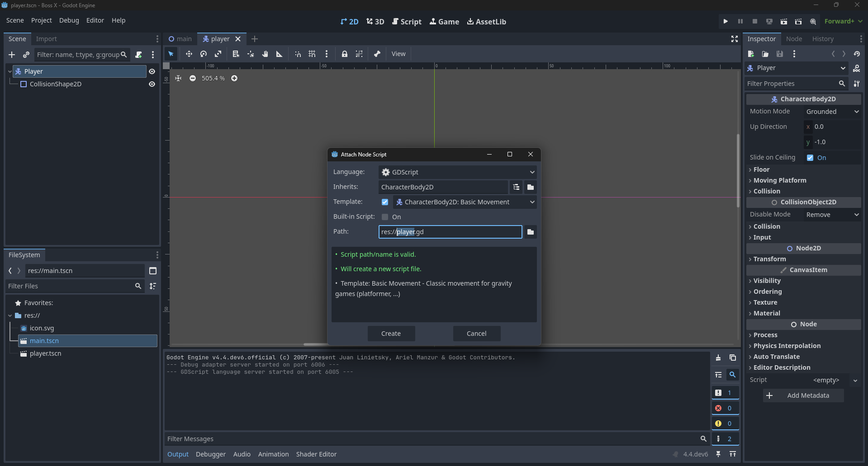Center the view icon beside zoom

(178, 78)
